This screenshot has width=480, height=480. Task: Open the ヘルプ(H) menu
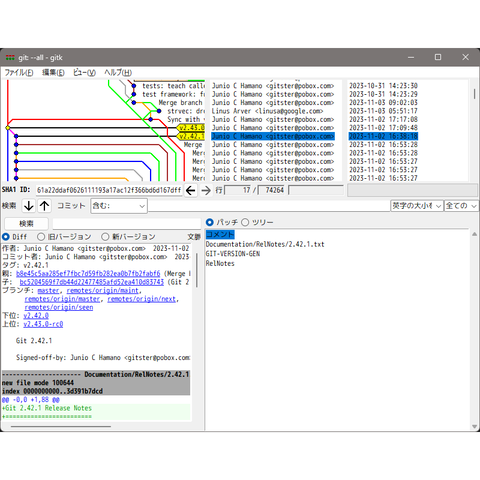118,72
